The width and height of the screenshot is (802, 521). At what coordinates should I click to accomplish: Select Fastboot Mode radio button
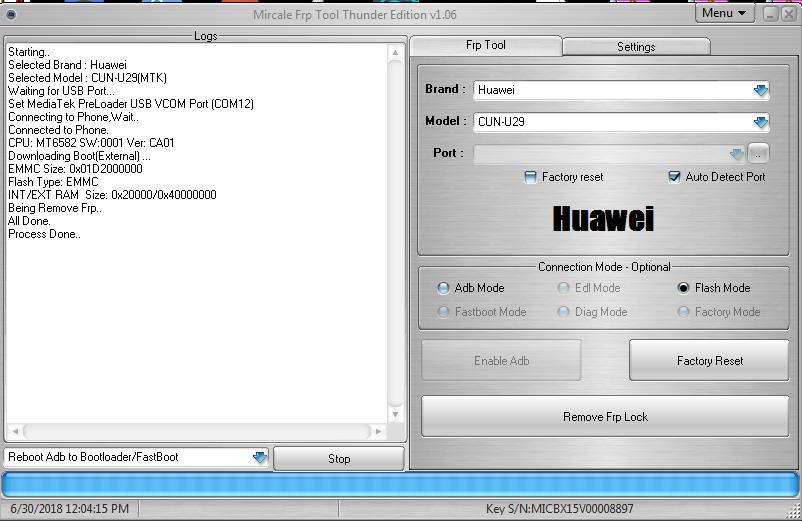[443, 312]
